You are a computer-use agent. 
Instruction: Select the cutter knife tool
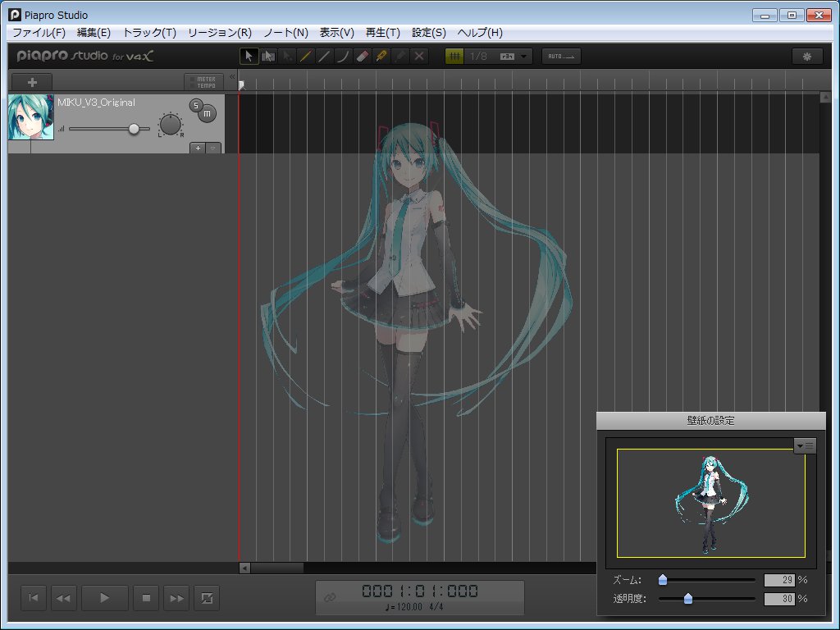[x=381, y=57]
